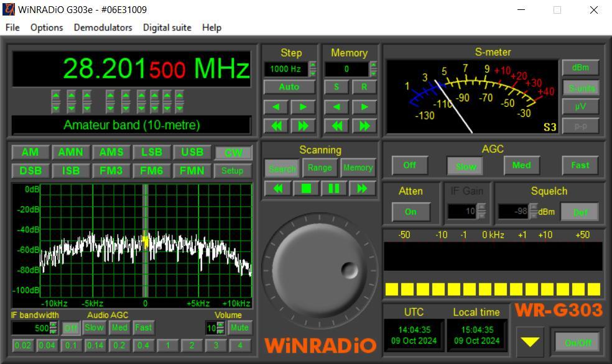Mute the audio volume
Image resolution: width=612 pixels, height=364 pixels.
tap(239, 327)
